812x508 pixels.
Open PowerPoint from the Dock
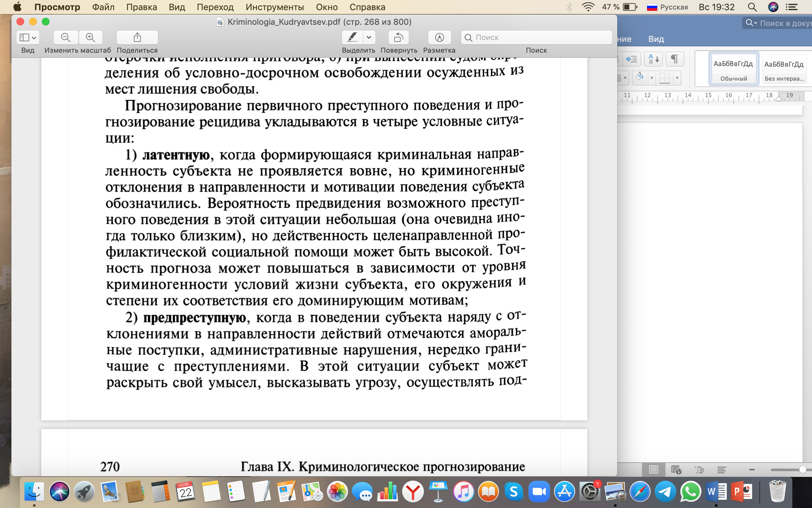pos(741,492)
